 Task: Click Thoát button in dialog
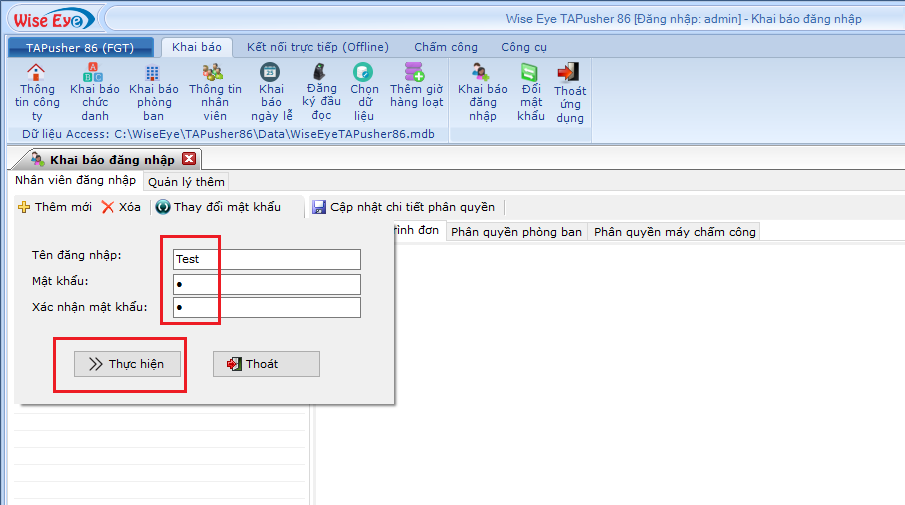tap(266, 364)
